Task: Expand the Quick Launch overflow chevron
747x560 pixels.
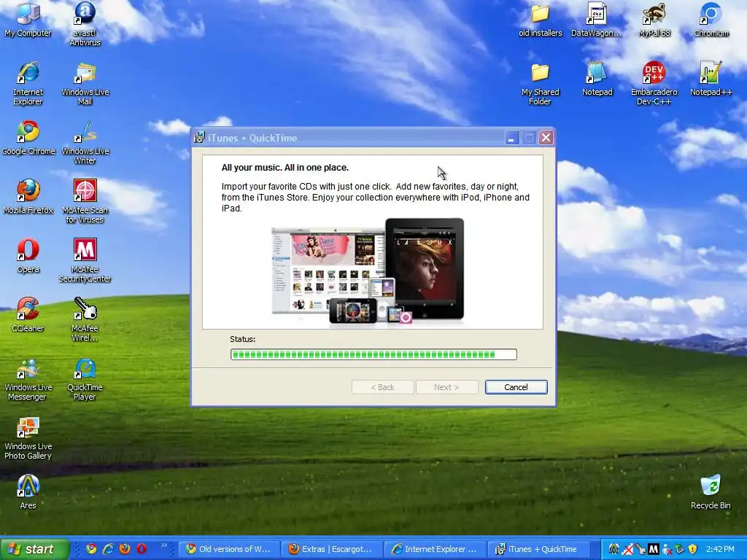Action: [164, 545]
